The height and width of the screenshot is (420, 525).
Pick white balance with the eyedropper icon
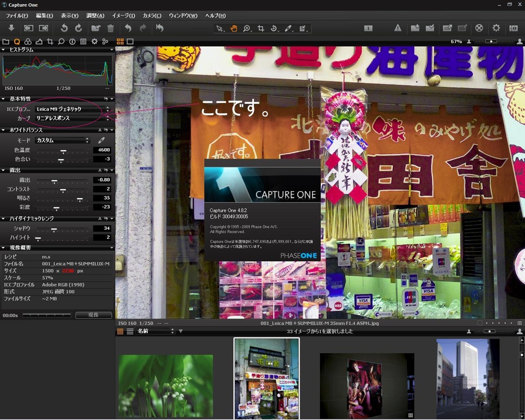pos(102,140)
